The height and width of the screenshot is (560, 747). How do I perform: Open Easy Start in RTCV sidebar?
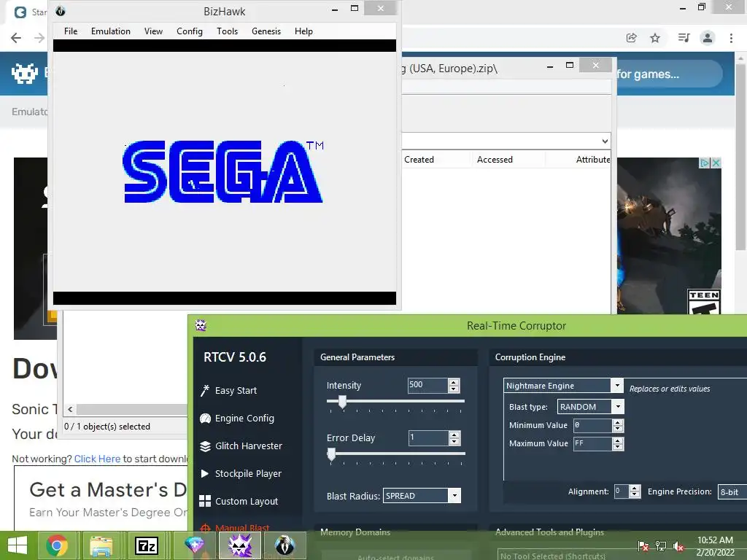(x=228, y=391)
